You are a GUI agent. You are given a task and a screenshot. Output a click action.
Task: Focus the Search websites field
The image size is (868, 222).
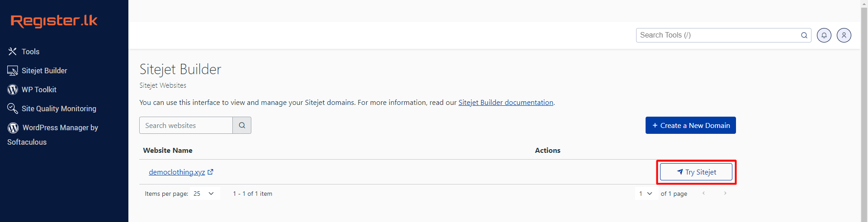(186, 125)
